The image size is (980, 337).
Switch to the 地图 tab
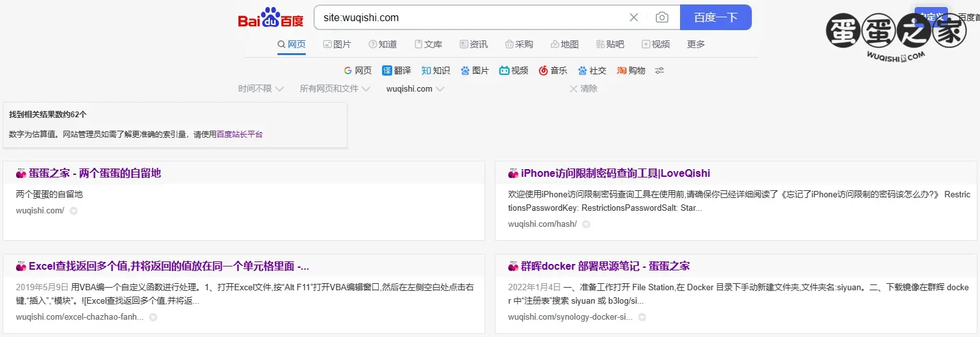pos(565,44)
